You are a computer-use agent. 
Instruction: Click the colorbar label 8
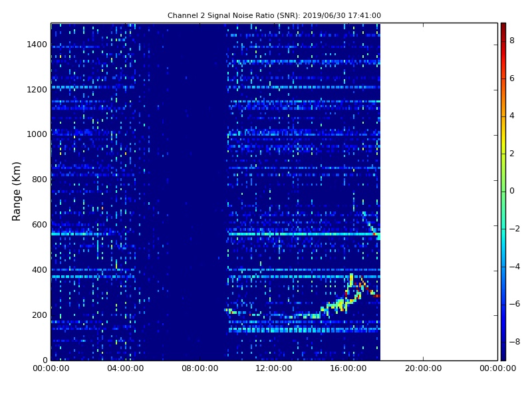click(512, 41)
